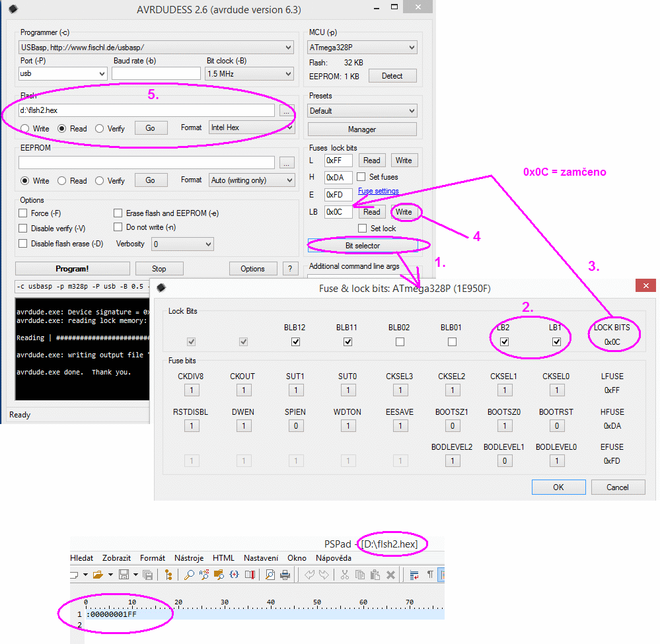Click the save diskette icon in PSPad
Image resolution: width=660 pixels, height=644 pixels.
pyautogui.click(x=124, y=575)
